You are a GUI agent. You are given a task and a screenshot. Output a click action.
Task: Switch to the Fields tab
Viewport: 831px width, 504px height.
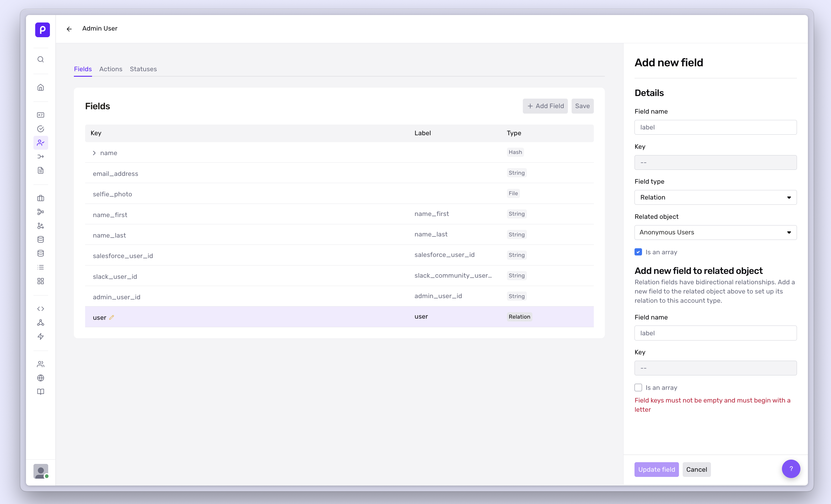click(x=83, y=69)
